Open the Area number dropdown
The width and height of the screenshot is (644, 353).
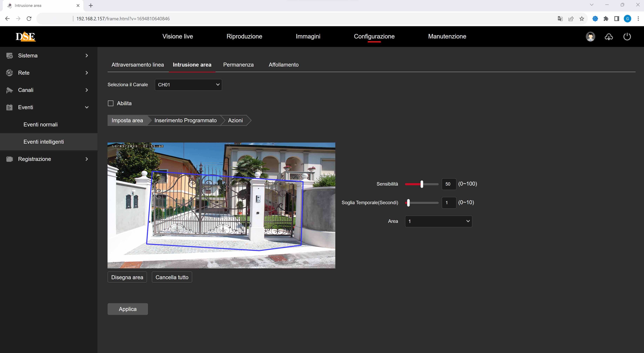438,221
